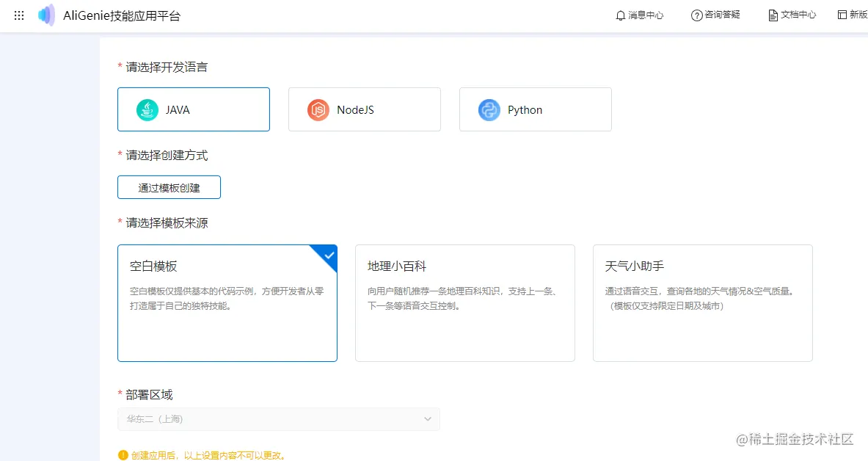868x461 pixels.
Task: Click the Java coffee cup icon
Action: [x=147, y=109]
